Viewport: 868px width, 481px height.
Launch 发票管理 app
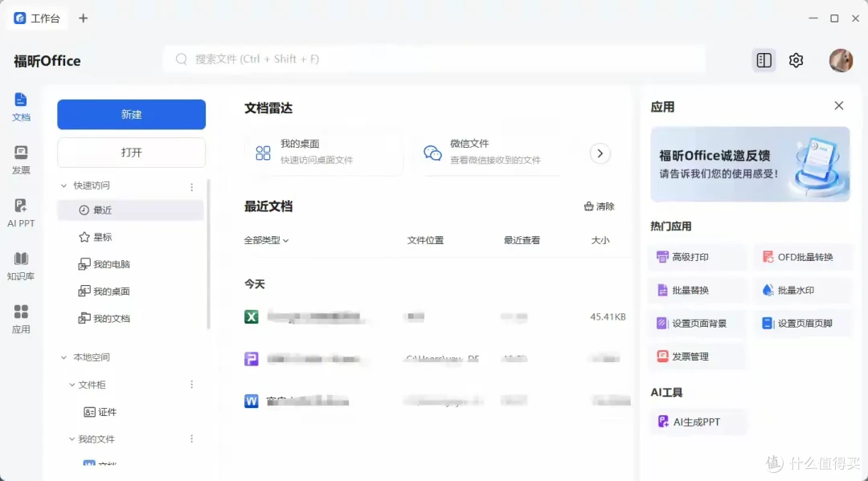(696, 357)
